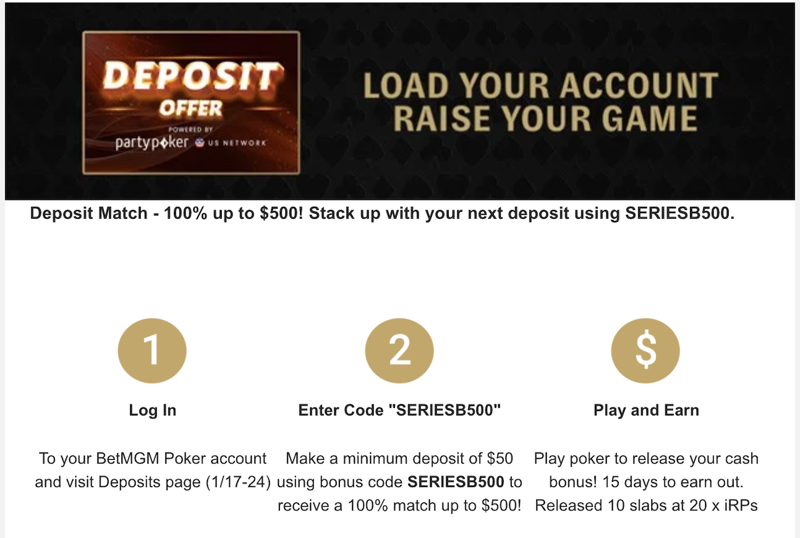Click the "To your BetMGM Poker account" text
Screen dimensions: 800x538
(x=152, y=459)
